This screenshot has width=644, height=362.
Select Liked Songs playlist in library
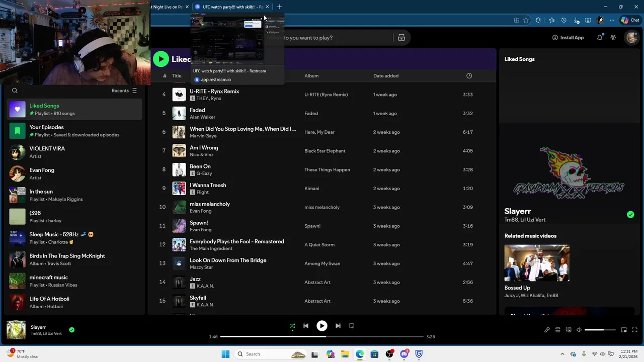pyautogui.click(x=74, y=109)
